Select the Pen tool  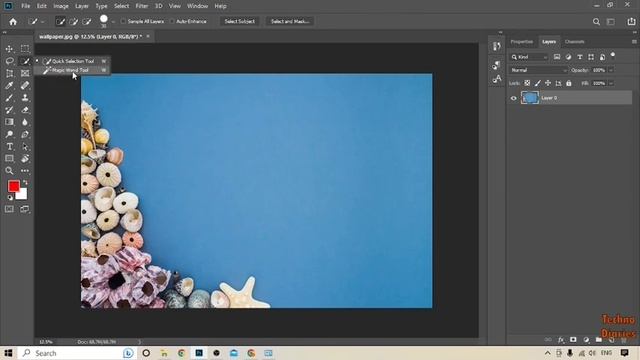(25, 134)
